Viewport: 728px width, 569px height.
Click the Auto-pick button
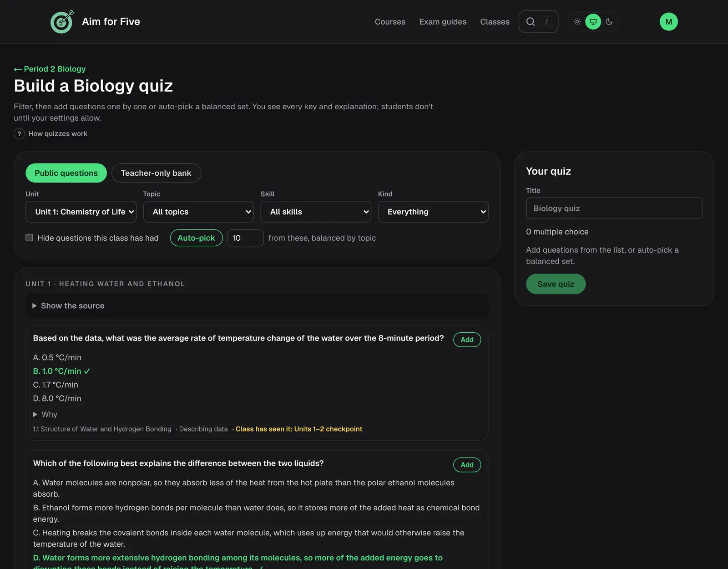[x=196, y=238]
